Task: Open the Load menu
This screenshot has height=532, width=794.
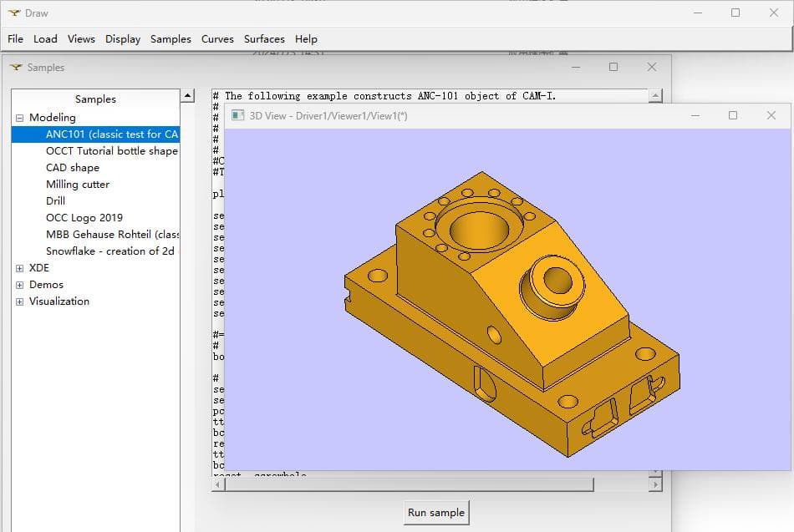Action: [45, 39]
